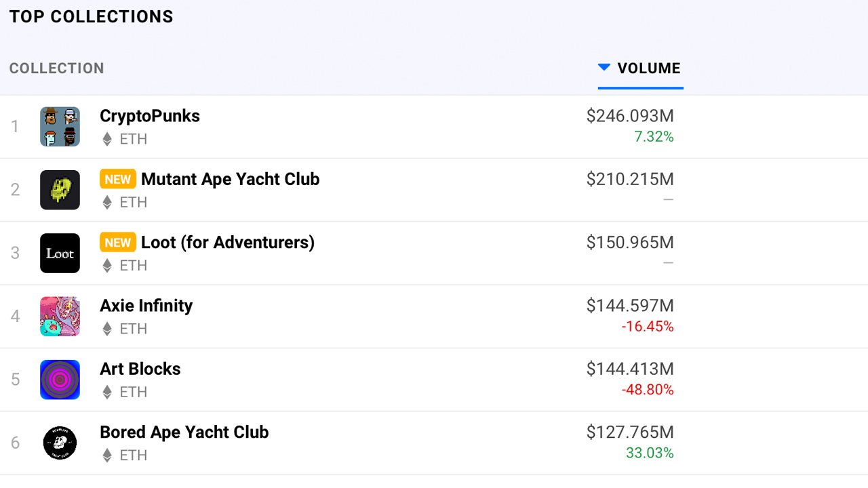Select the $246.093M volume value

630,117
